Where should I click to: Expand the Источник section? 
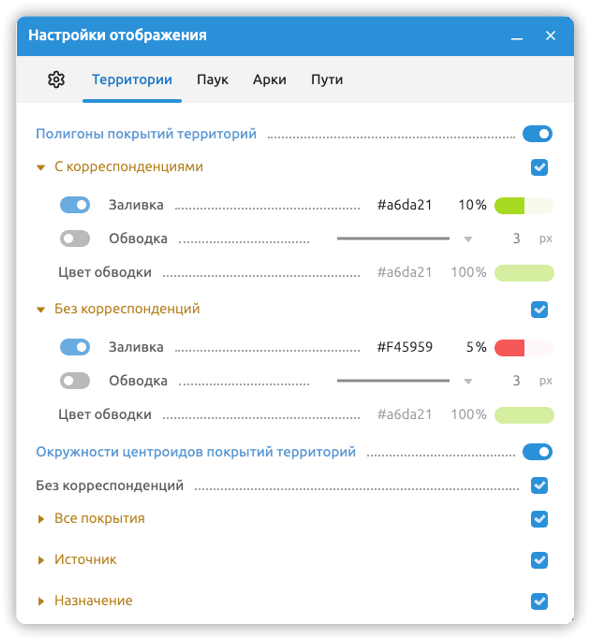[41, 560]
